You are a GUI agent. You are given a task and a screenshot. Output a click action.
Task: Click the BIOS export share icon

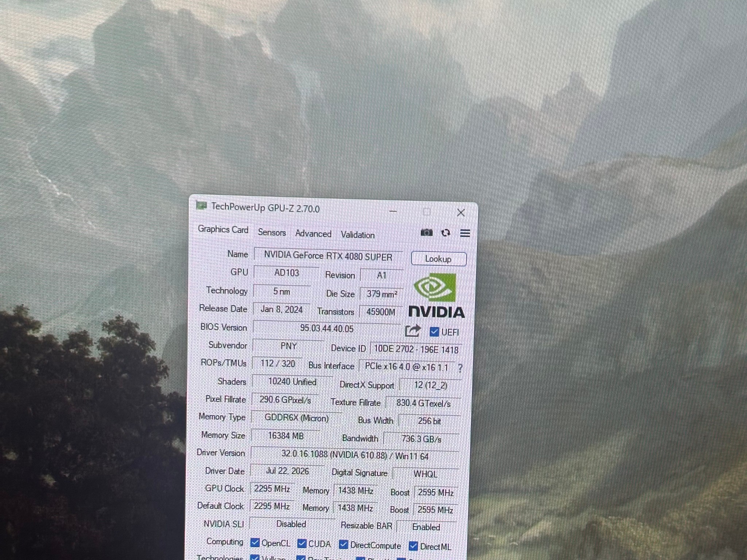click(x=413, y=331)
